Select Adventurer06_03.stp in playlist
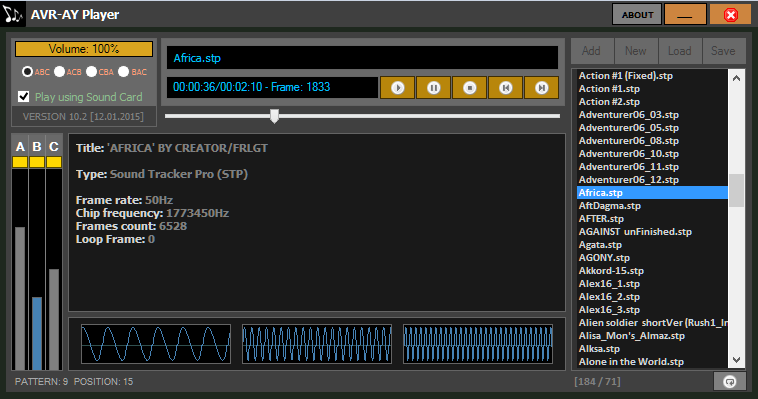 pos(652,115)
